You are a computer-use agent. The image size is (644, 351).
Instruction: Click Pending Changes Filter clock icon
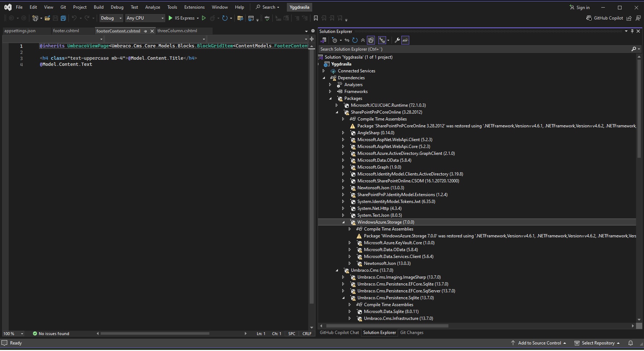click(x=335, y=40)
